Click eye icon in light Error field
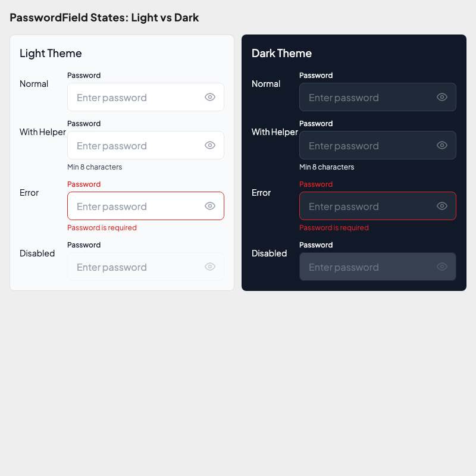This screenshot has width=476, height=476. [210, 206]
